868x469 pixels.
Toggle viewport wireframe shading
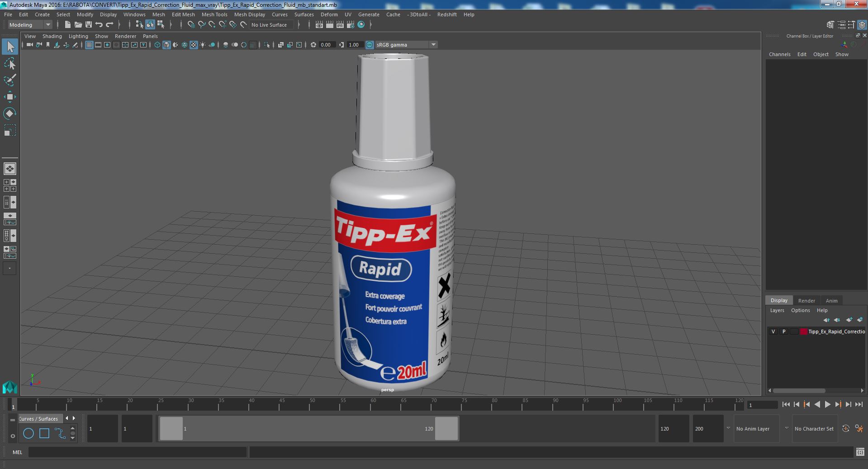[157, 45]
